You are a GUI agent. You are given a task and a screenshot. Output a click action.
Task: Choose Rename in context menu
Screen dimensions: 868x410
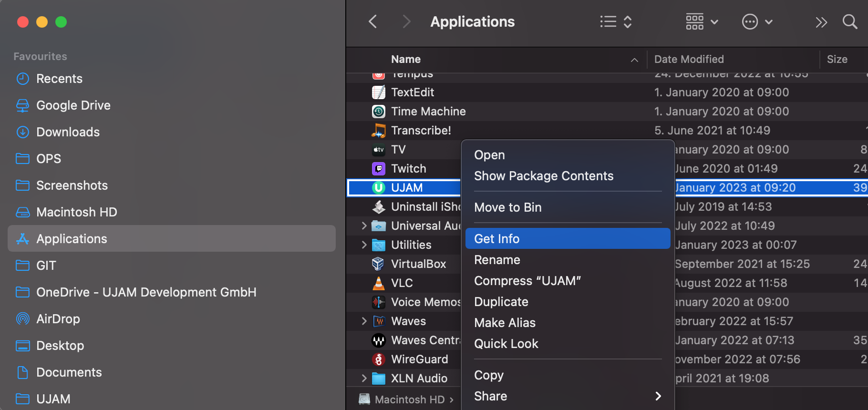pyautogui.click(x=568, y=260)
